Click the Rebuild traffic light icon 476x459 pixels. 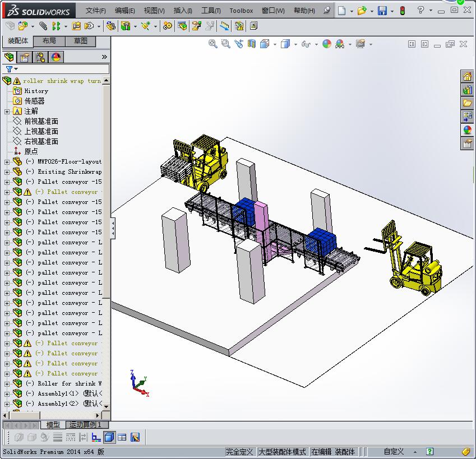tap(403, 11)
